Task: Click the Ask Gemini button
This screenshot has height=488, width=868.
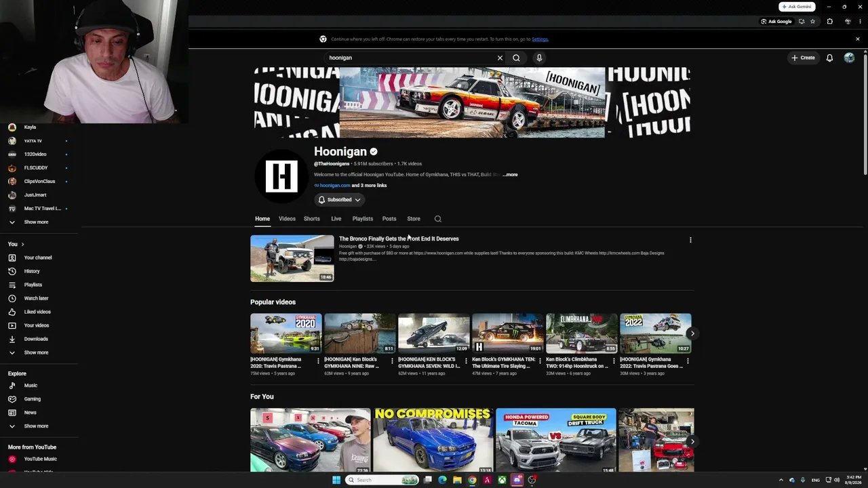Action: 797,7
